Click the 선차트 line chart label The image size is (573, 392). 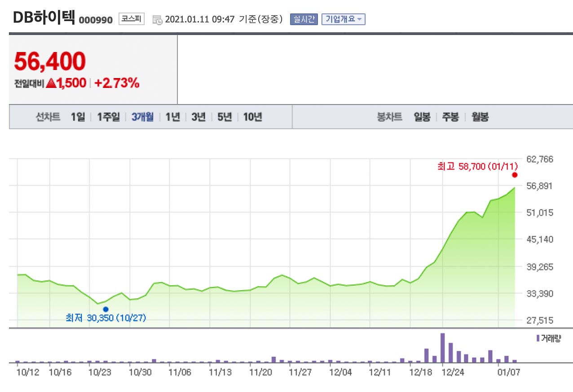(48, 117)
